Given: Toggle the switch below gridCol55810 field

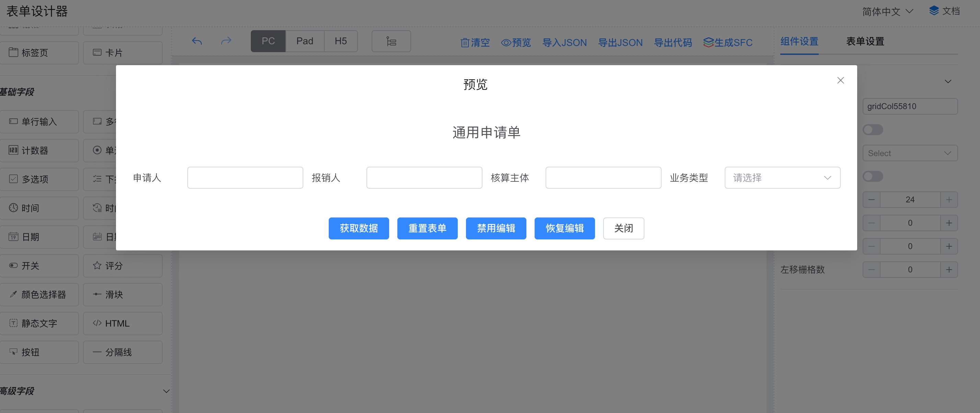Looking at the screenshot, I should pyautogui.click(x=873, y=130).
